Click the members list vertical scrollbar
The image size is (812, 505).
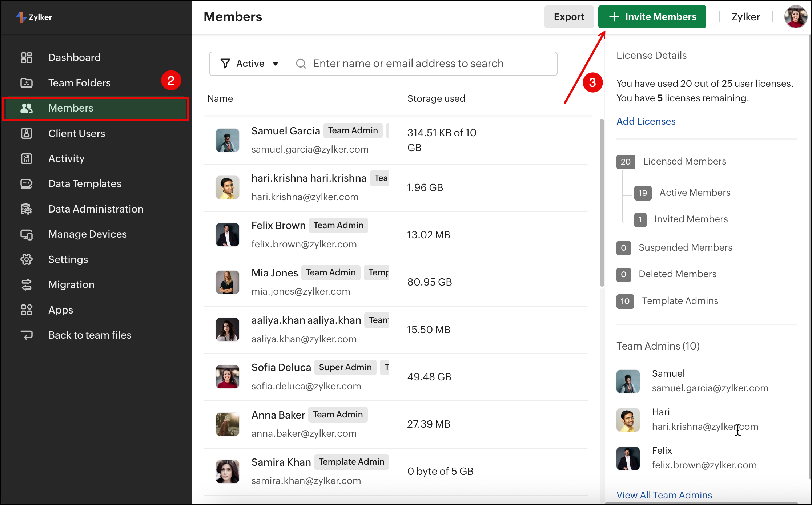click(x=602, y=203)
